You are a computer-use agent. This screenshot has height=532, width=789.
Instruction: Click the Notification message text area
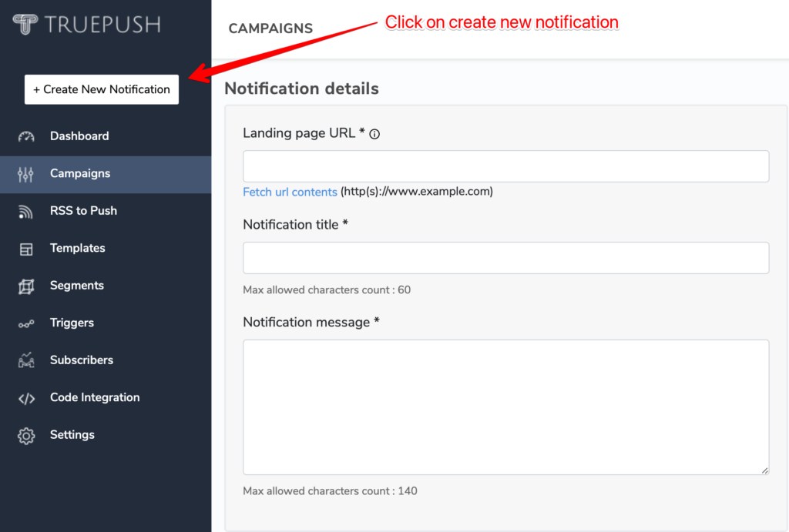(x=505, y=407)
